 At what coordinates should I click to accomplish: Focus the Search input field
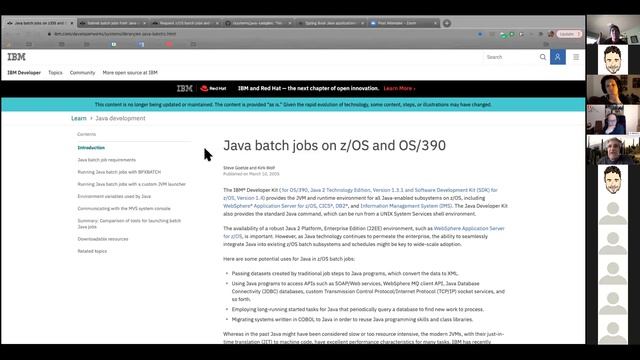(x=510, y=57)
